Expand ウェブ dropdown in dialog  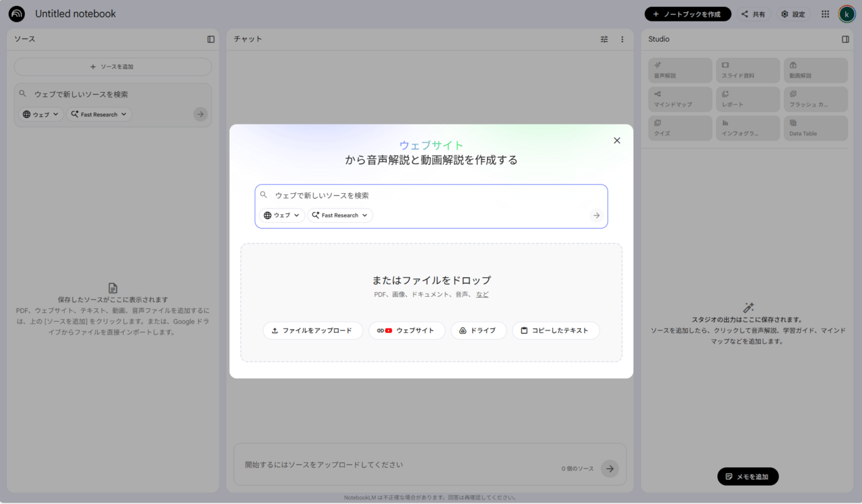(282, 215)
